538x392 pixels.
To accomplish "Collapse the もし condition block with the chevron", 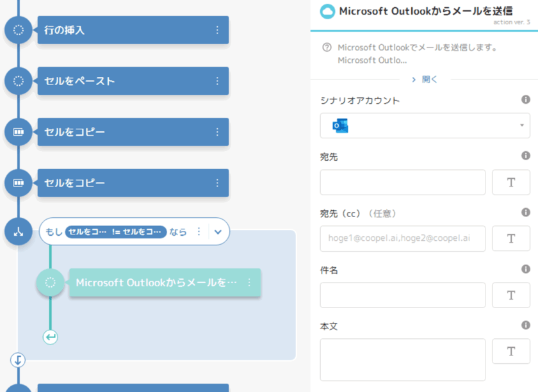I will pos(218,232).
